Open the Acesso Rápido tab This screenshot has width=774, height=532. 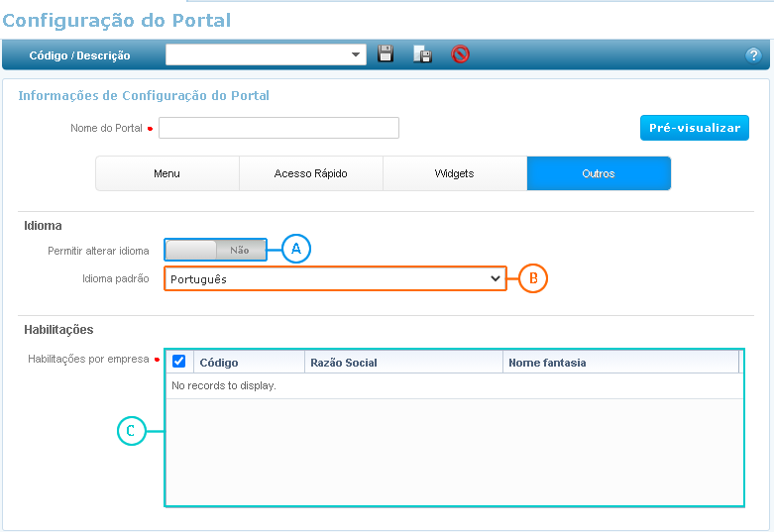[311, 173]
